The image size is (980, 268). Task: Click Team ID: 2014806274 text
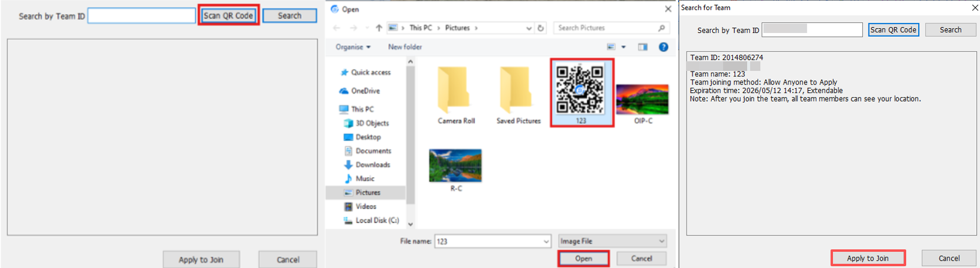[x=726, y=58]
